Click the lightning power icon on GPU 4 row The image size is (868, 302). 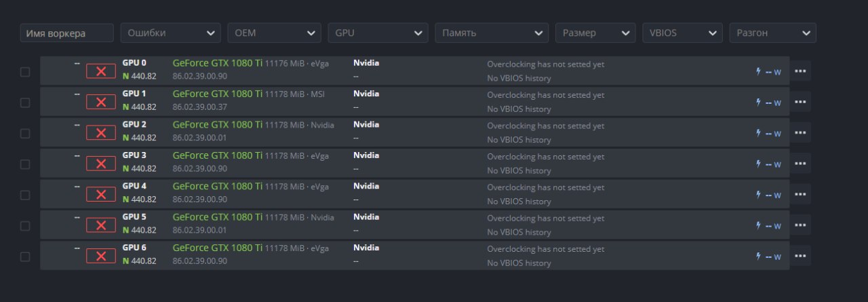759,195
